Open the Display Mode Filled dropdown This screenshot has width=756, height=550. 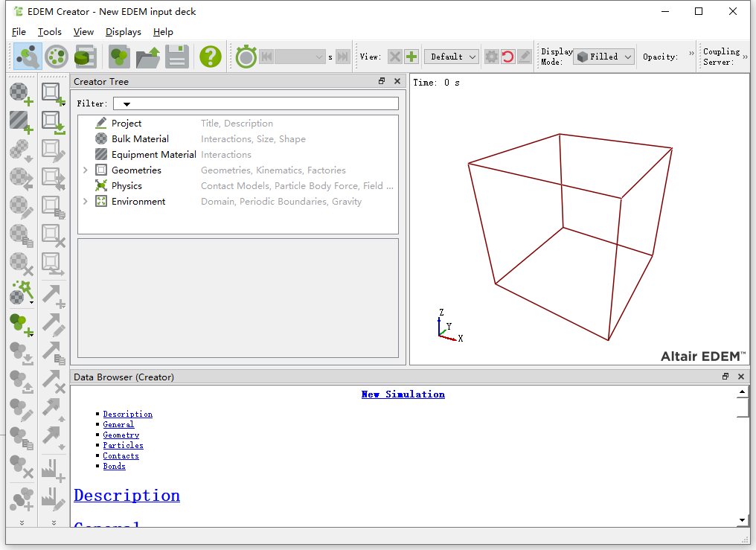tap(603, 57)
